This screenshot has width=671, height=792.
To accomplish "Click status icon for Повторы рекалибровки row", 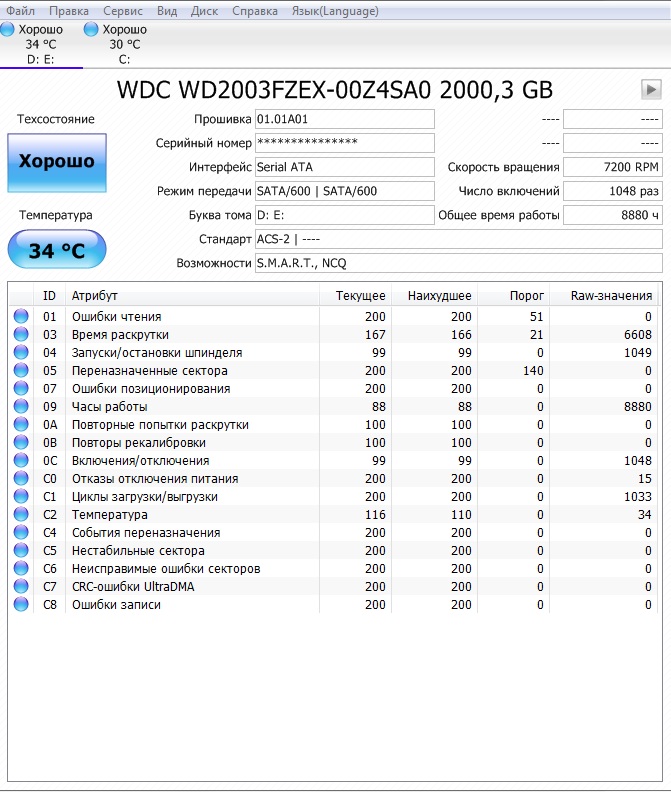I will [x=21, y=442].
